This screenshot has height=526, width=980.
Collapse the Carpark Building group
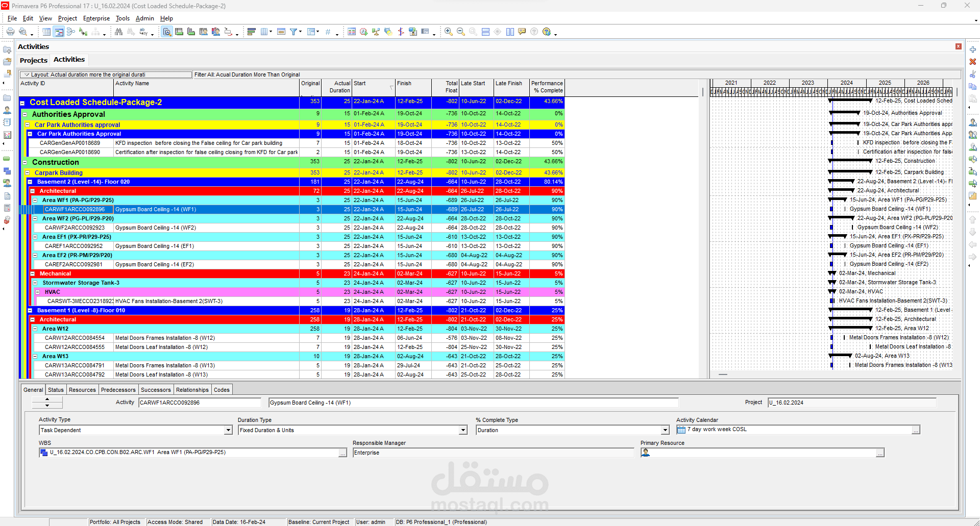(x=28, y=172)
